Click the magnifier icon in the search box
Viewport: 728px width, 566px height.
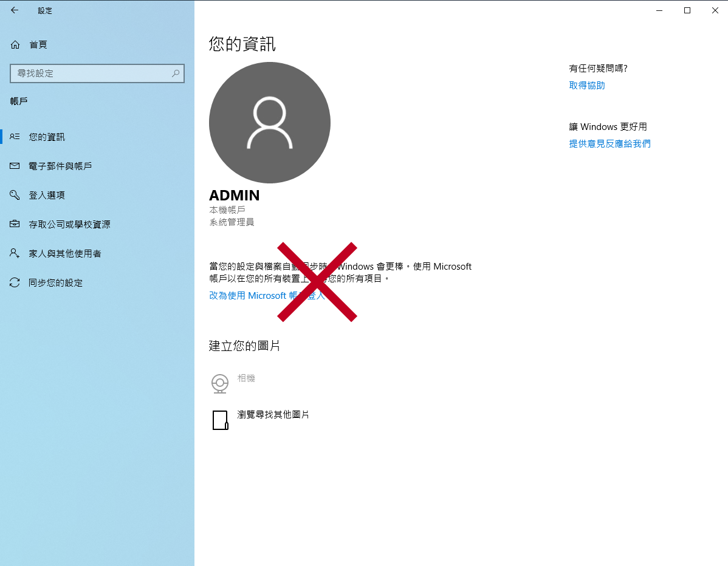point(176,73)
